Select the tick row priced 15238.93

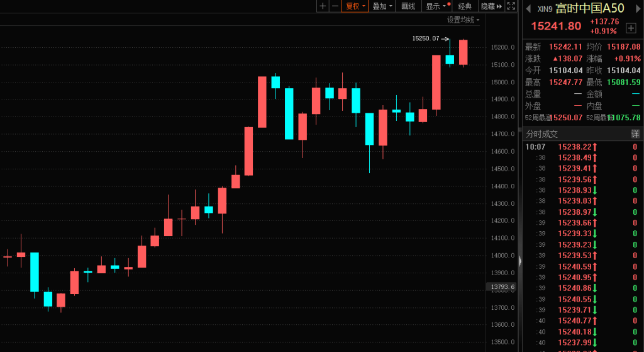tap(582, 190)
